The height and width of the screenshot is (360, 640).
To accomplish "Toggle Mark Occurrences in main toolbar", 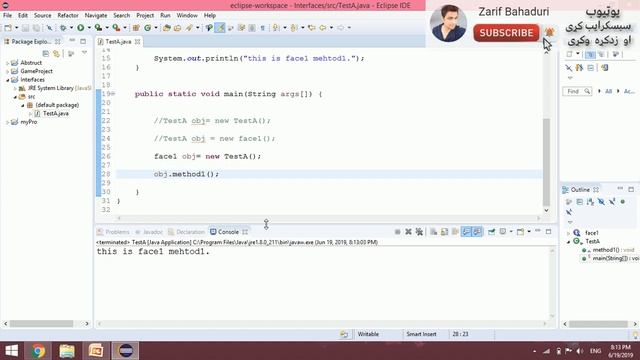I will click(x=220, y=28).
